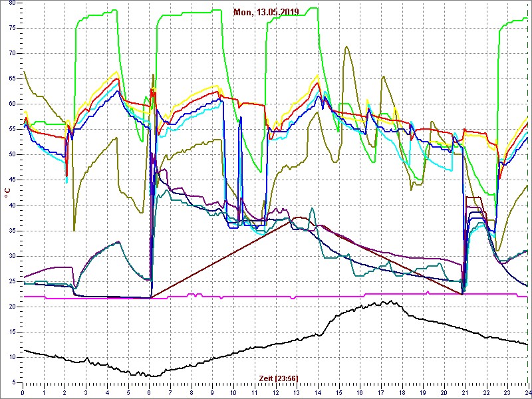Select the 30 temperature axis value

click(x=11, y=256)
